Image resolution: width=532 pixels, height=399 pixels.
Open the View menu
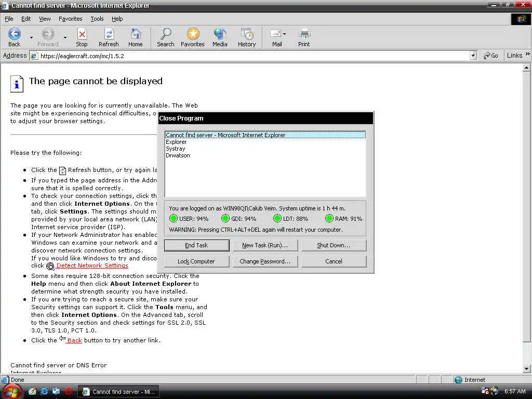coord(45,19)
